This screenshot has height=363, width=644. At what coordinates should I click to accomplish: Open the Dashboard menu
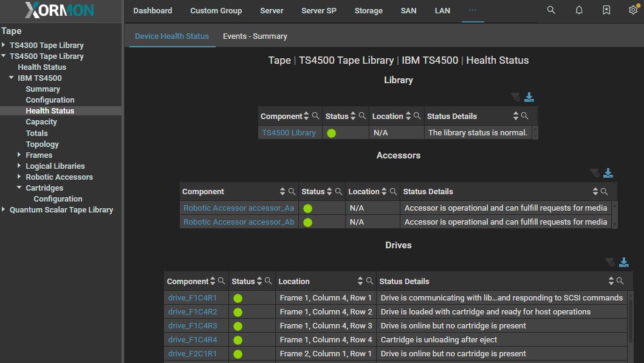coord(152,11)
